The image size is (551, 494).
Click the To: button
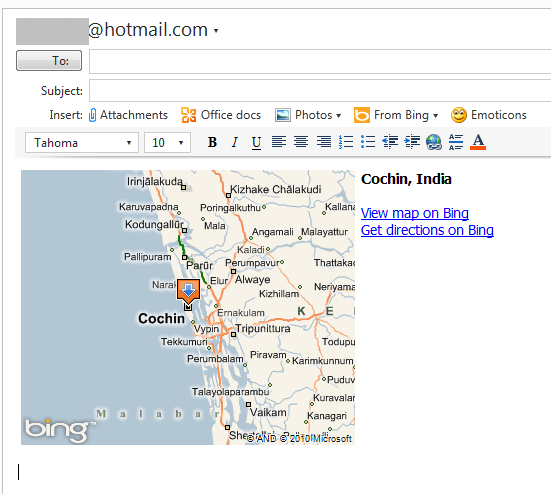[x=49, y=60]
